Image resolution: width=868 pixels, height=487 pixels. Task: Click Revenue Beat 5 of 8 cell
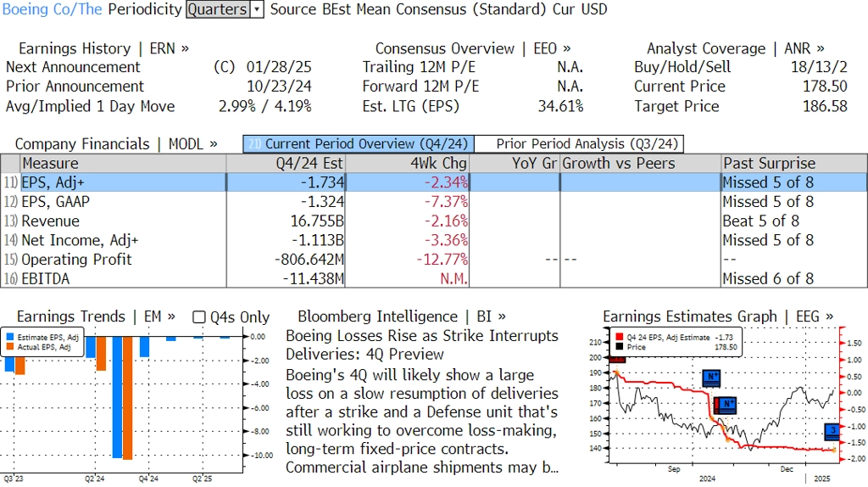(760, 221)
